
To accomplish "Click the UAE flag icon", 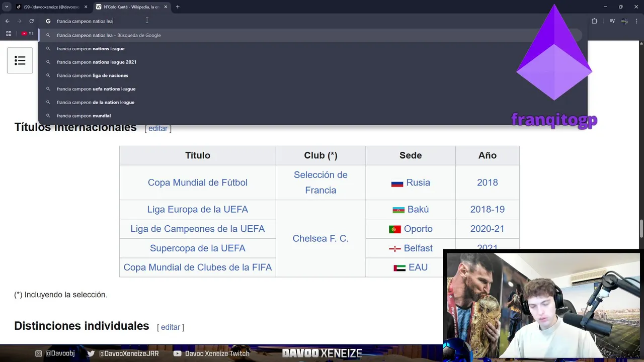I will [x=399, y=268].
